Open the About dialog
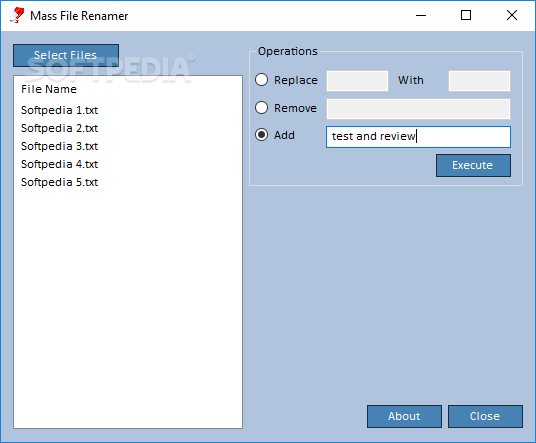Viewport: 536px width, 443px height. pyautogui.click(x=404, y=416)
